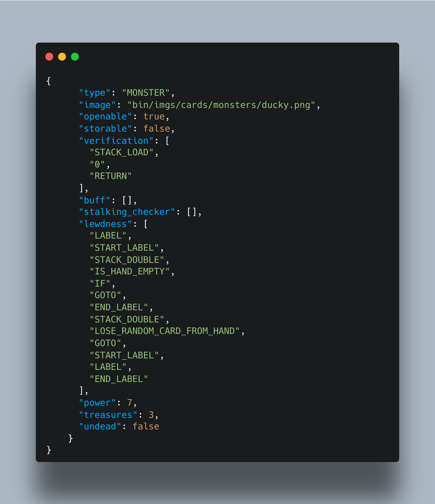
Task: Select the "MONSTER" string value
Action: pyautogui.click(x=146, y=93)
